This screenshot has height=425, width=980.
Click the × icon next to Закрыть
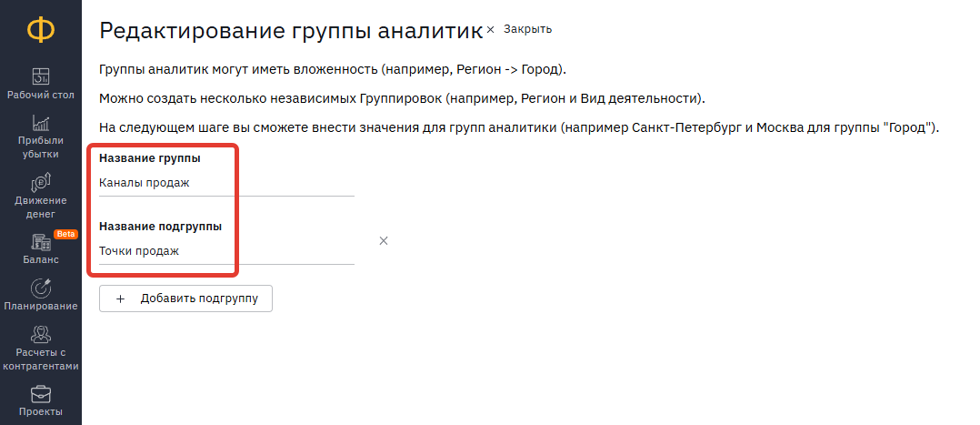tap(491, 29)
